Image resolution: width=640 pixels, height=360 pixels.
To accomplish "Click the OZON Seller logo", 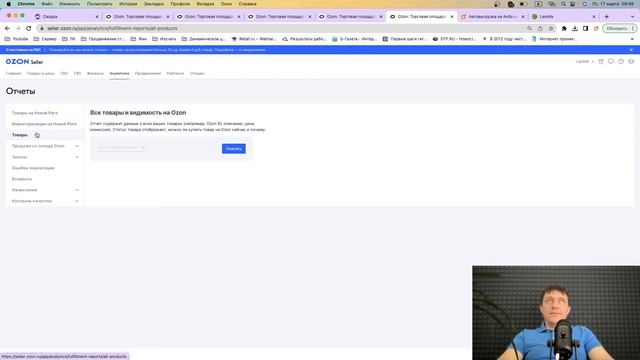I will coord(24,62).
